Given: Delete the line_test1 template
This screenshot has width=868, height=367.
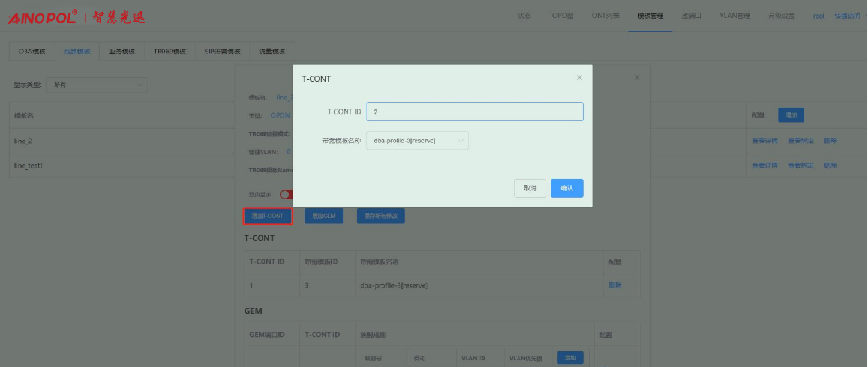Looking at the screenshot, I should pos(830,166).
